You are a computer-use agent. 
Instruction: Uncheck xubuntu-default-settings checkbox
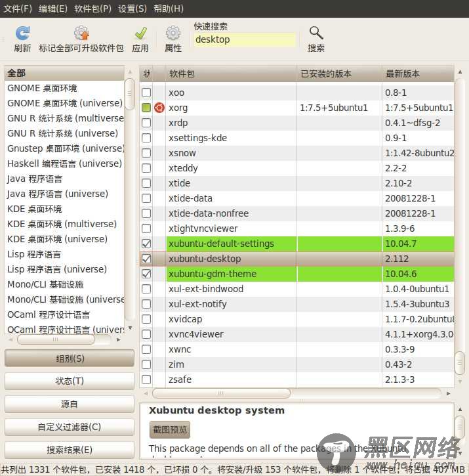[x=146, y=244]
